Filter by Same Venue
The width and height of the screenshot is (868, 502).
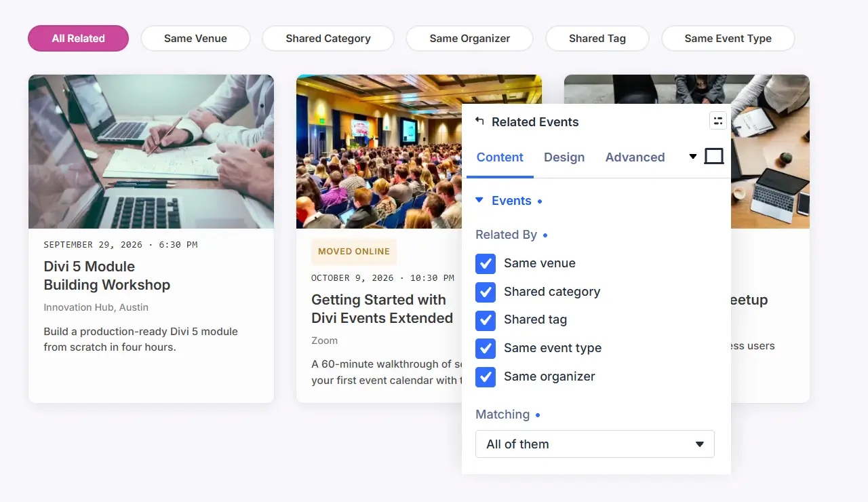coord(195,39)
